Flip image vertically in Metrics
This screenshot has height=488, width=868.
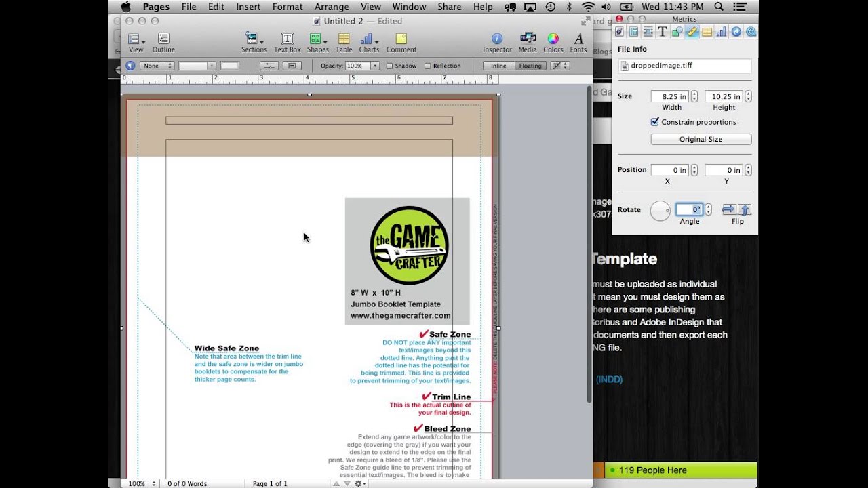coord(745,209)
